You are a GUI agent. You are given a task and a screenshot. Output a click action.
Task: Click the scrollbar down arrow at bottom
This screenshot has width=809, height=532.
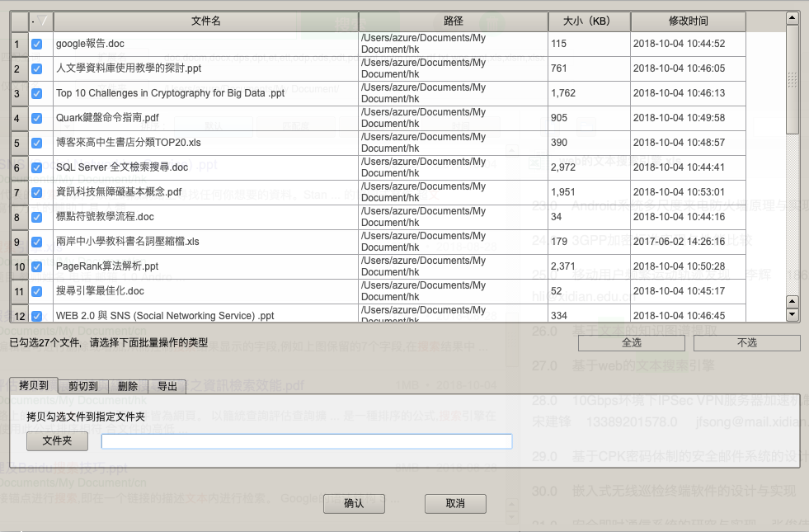pos(793,314)
